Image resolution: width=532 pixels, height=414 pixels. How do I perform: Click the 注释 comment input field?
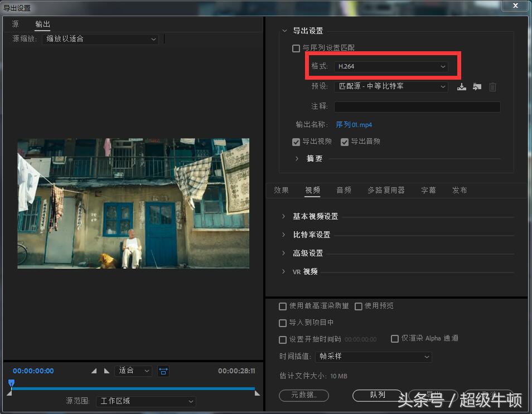[x=417, y=107]
